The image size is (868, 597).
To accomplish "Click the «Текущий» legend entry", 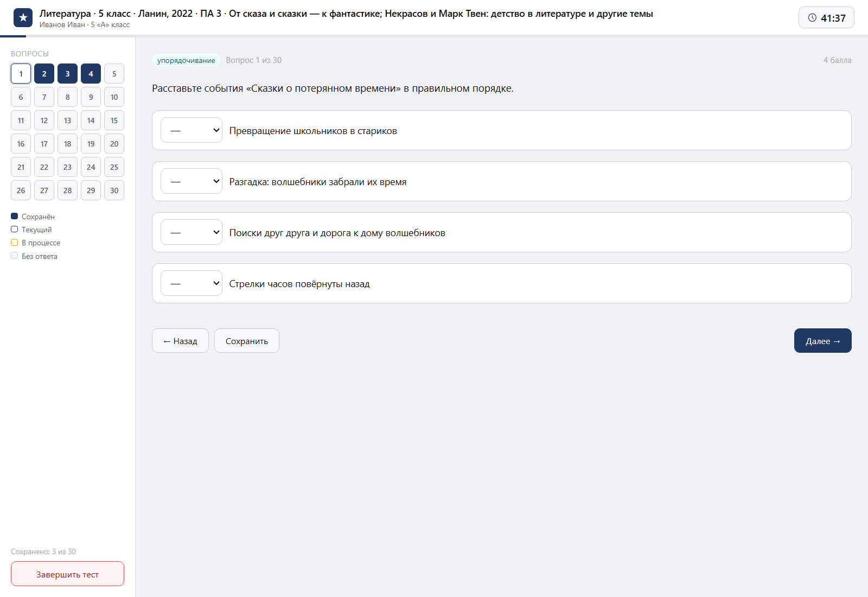I will [x=31, y=230].
